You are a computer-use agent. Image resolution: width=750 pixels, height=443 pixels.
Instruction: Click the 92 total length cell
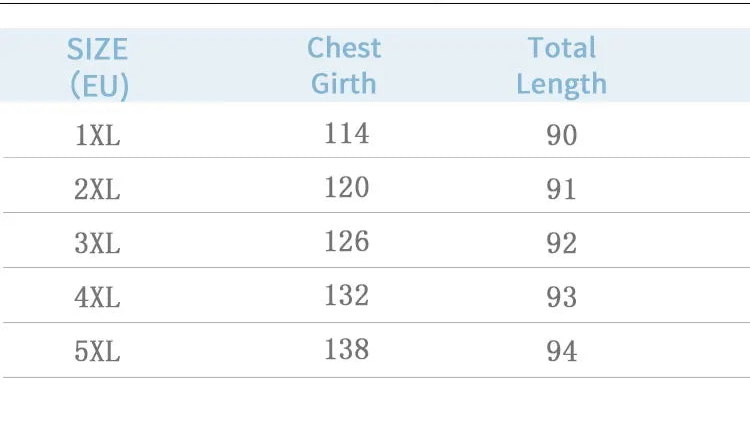562,243
